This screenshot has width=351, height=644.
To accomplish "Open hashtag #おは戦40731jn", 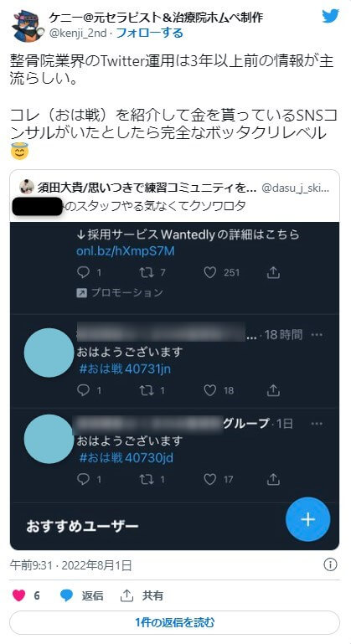I will pos(125,368).
